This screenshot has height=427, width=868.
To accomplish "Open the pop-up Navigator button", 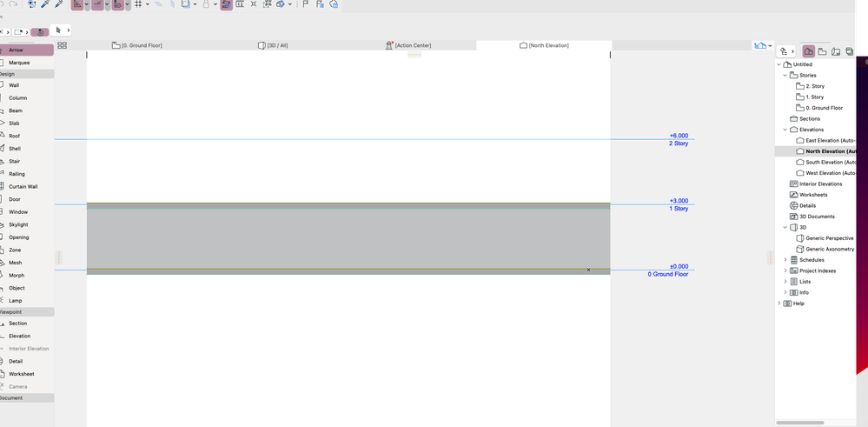I will point(764,45).
